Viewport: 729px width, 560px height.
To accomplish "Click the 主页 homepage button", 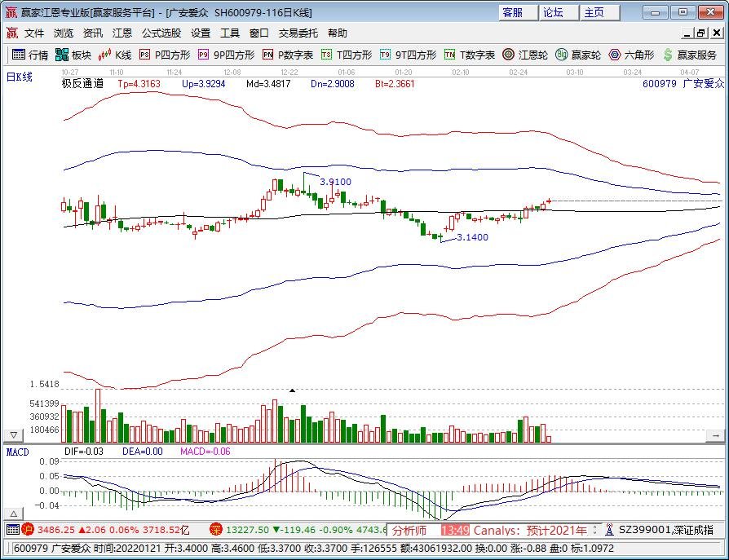I will 600,12.
